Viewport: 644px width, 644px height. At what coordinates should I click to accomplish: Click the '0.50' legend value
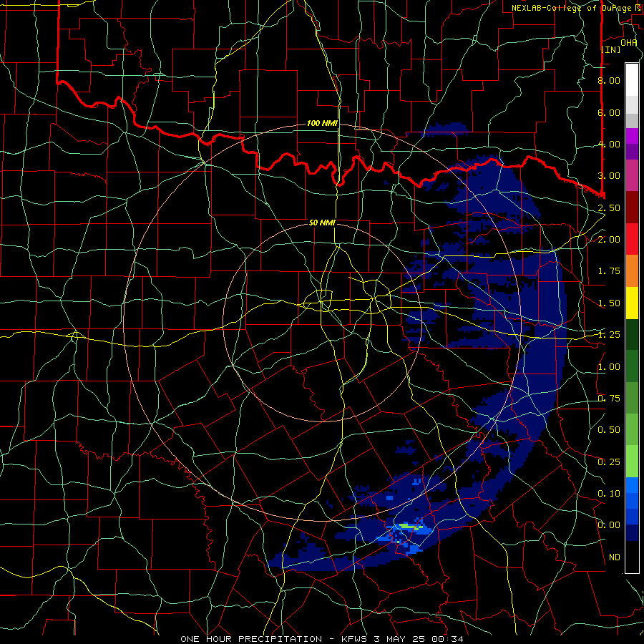coord(609,430)
